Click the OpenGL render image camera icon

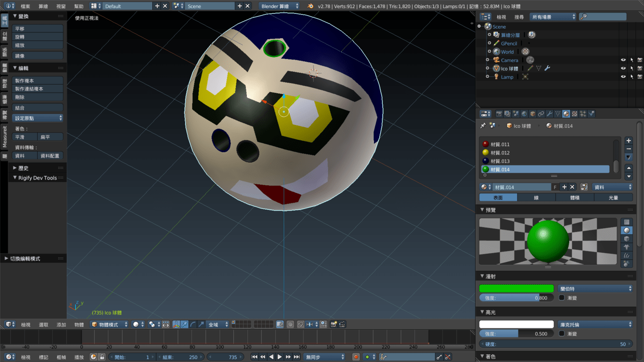333,324
